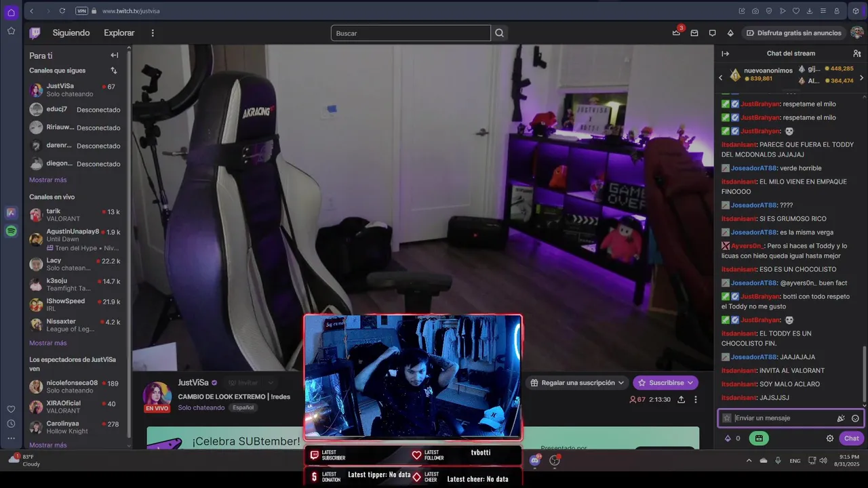Open the three-dot menu next to Explorar
Image resolution: width=868 pixels, height=488 pixels.
(153, 33)
